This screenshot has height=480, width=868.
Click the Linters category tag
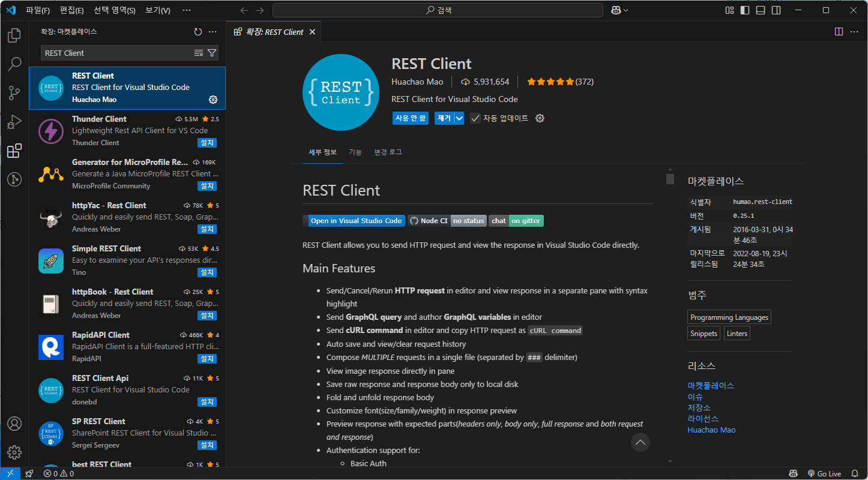(737, 334)
